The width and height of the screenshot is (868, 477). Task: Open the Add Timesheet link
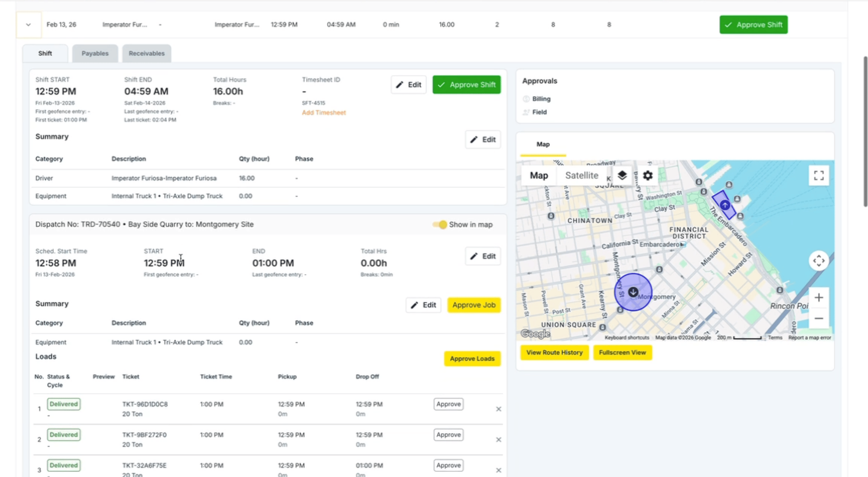324,113
